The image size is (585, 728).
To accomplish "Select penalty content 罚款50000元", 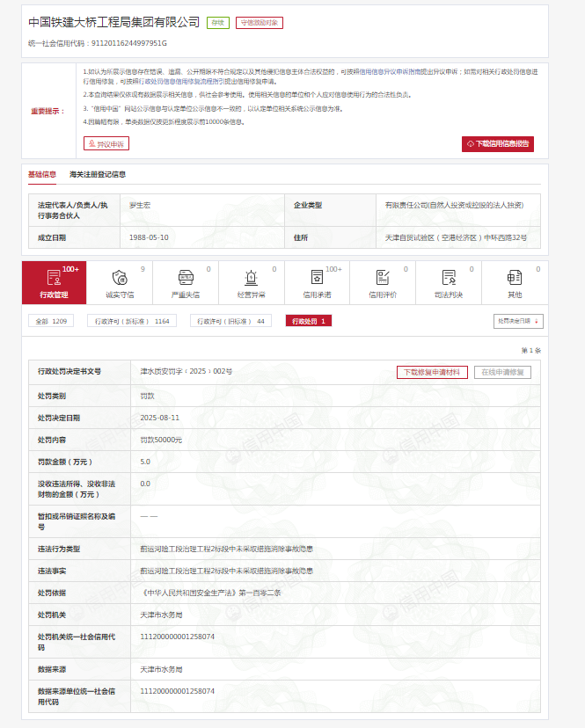I will point(161,440).
